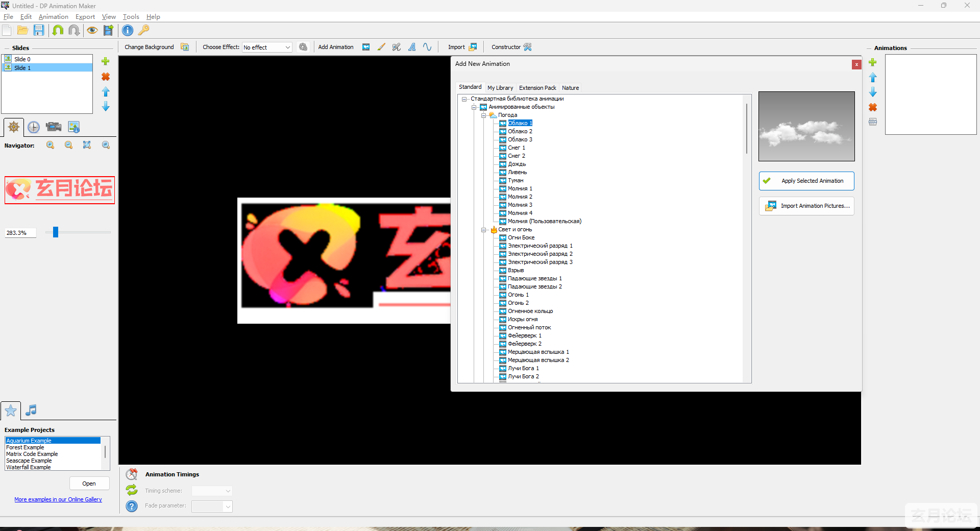Click the New project blank page icon

7,31
